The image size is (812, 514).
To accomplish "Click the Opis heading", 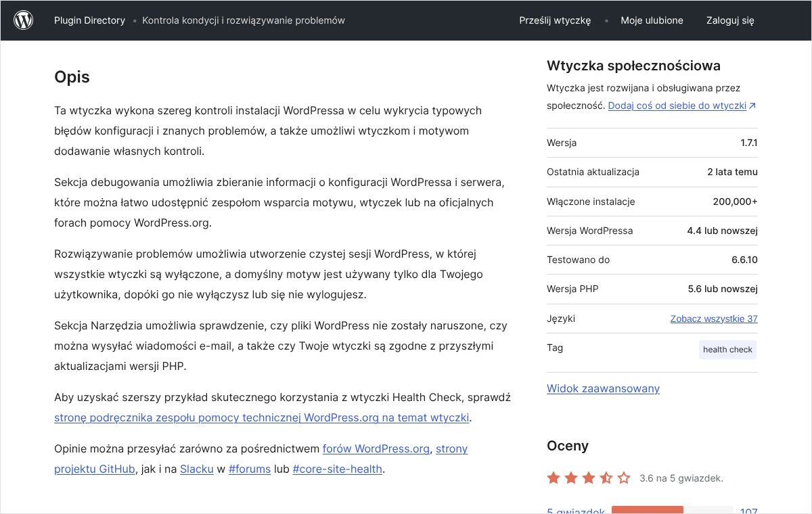I will point(72,77).
